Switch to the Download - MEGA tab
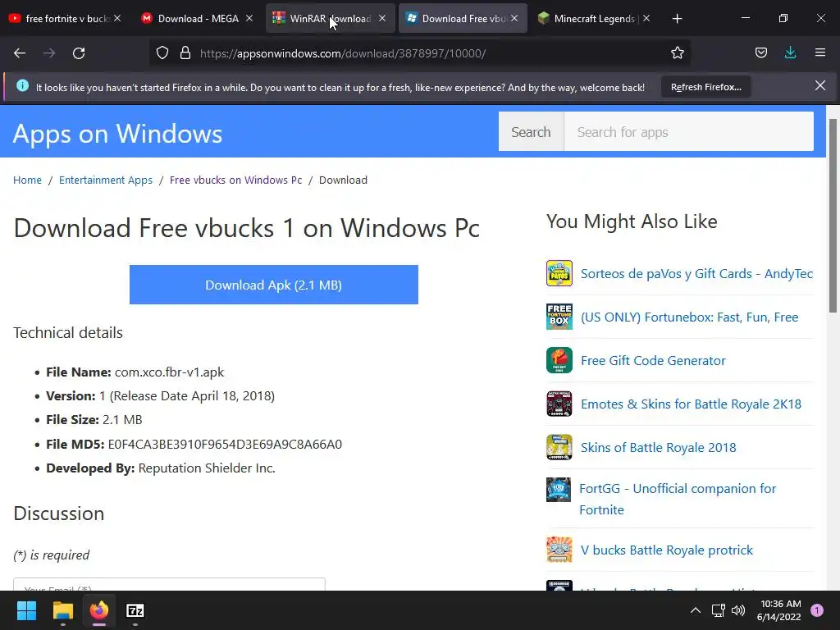 pyautogui.click(x=197, y=18)
